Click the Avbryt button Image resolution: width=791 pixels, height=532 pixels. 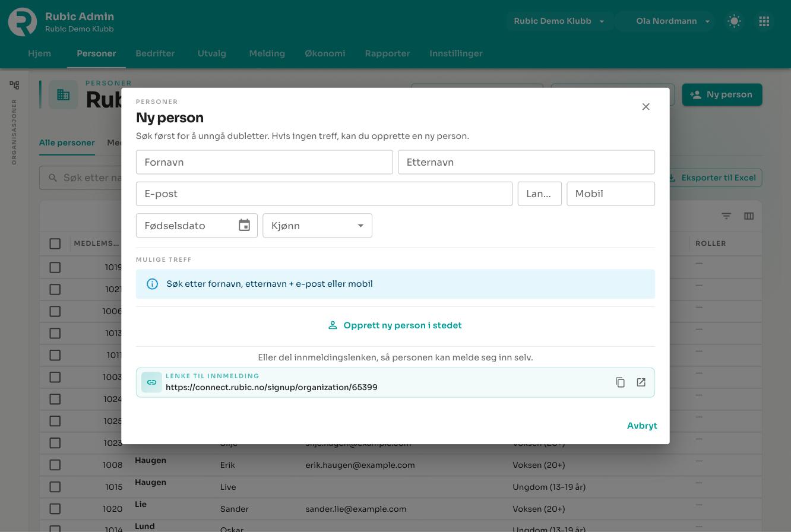point(642,426)
